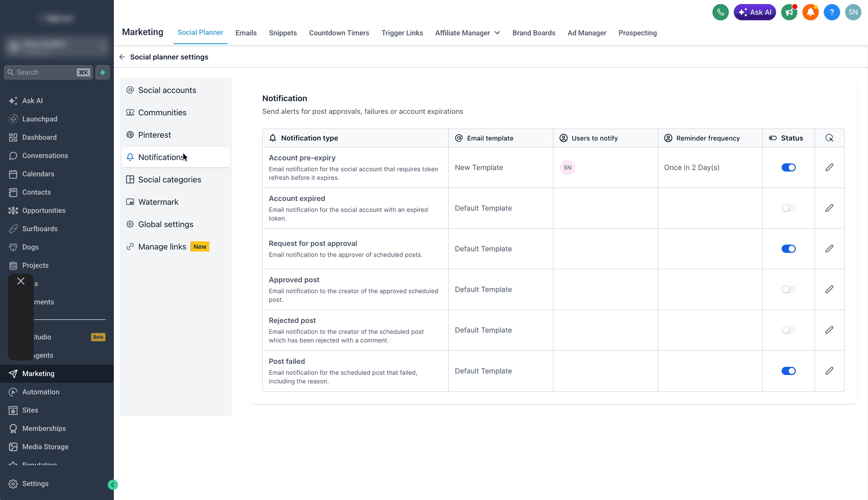Collapse the sidebar with the green chevron

point(113,485)
